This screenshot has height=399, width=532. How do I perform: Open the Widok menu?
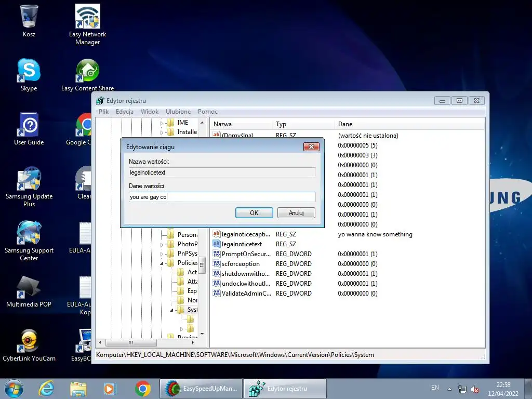150,112
